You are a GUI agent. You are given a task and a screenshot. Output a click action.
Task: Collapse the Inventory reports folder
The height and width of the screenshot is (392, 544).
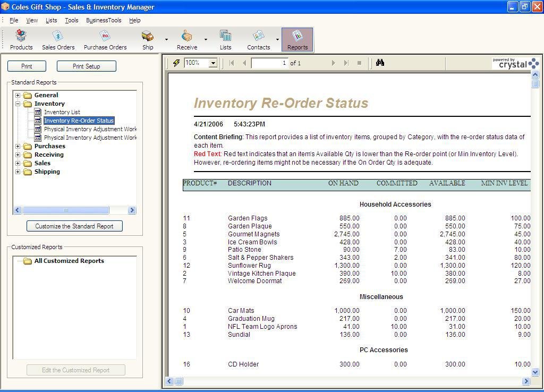[x=18, y=104]
